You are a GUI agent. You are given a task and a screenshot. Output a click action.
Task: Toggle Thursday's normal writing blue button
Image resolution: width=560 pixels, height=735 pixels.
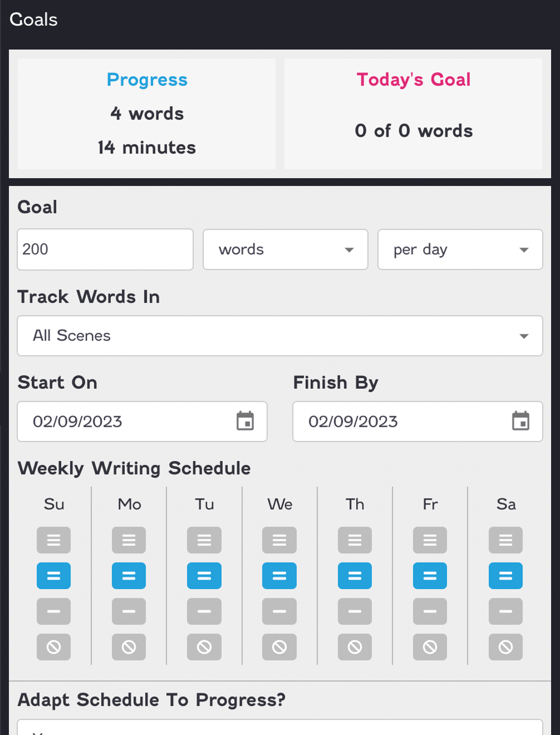tap(355, 576)
